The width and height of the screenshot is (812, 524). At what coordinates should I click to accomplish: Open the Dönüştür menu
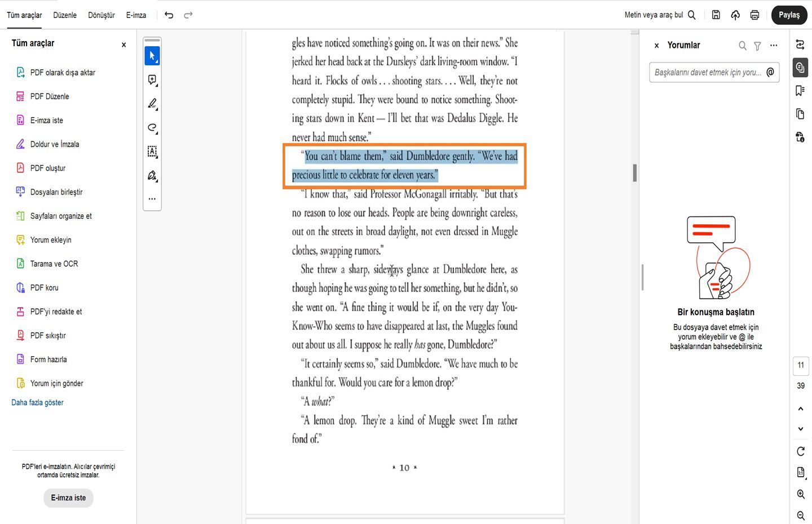(x=101, y=15)
